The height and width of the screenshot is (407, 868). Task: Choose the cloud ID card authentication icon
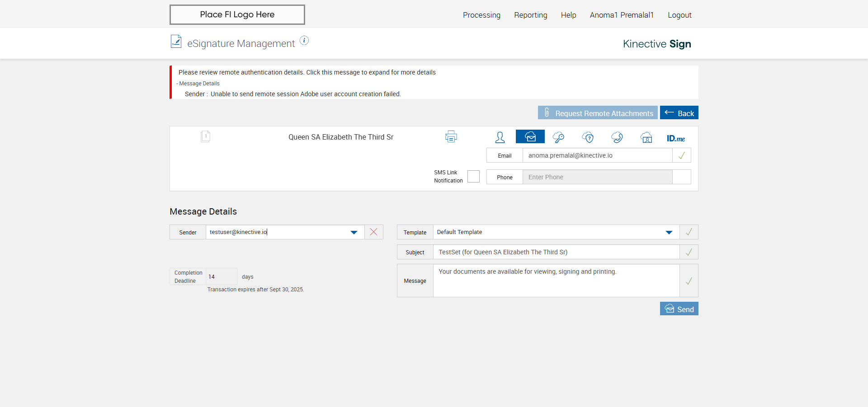pyautogui.click(x=646, y=137)
